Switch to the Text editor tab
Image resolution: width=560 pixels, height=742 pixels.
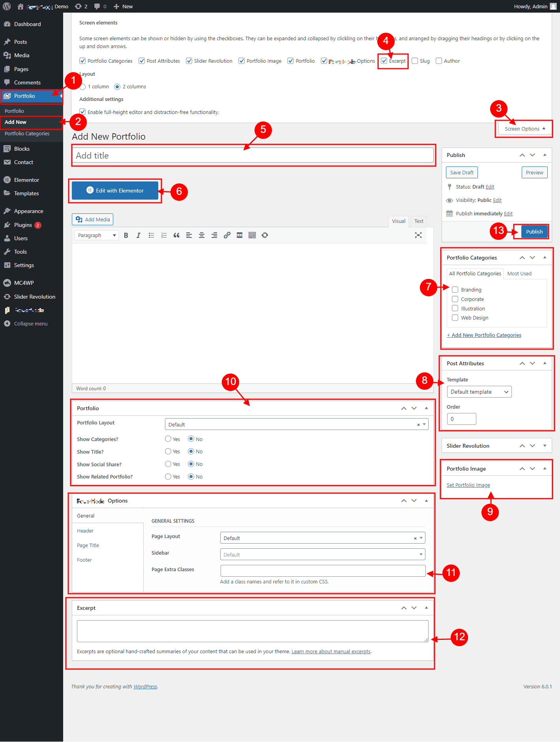pyautogui.click(x=419, y=221)
